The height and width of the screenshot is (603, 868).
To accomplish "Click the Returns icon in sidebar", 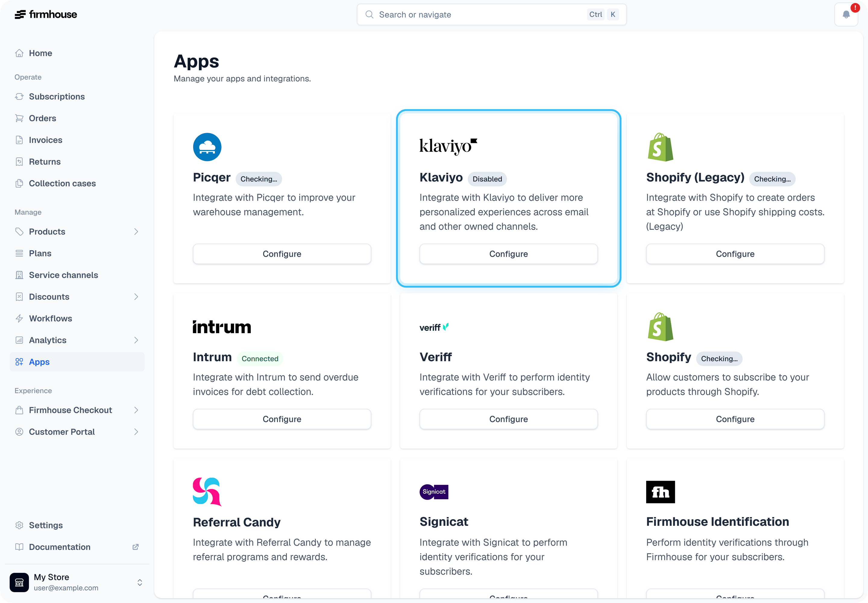I will click(19, 162).
